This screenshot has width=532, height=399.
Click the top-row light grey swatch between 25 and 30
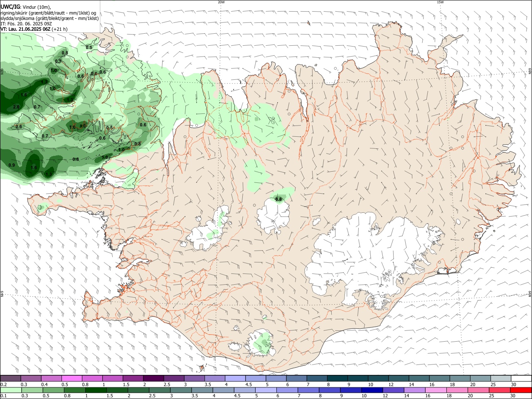[501, 379]
